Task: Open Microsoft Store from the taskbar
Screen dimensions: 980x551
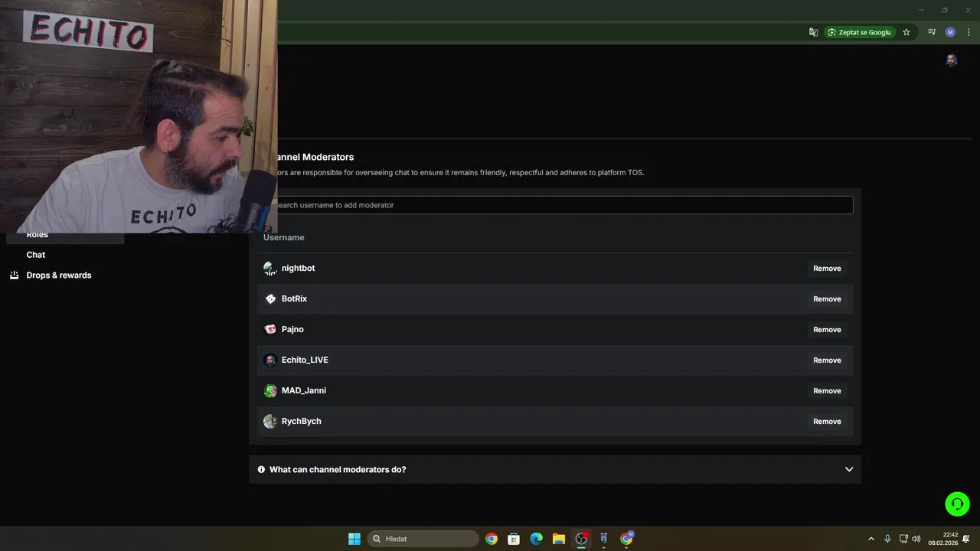Action: (514, 539)
